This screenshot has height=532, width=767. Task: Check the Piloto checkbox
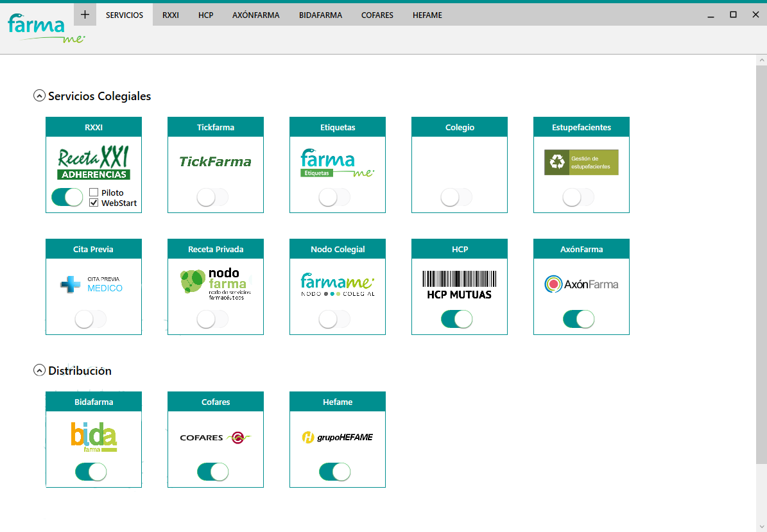tap(94, 192)
